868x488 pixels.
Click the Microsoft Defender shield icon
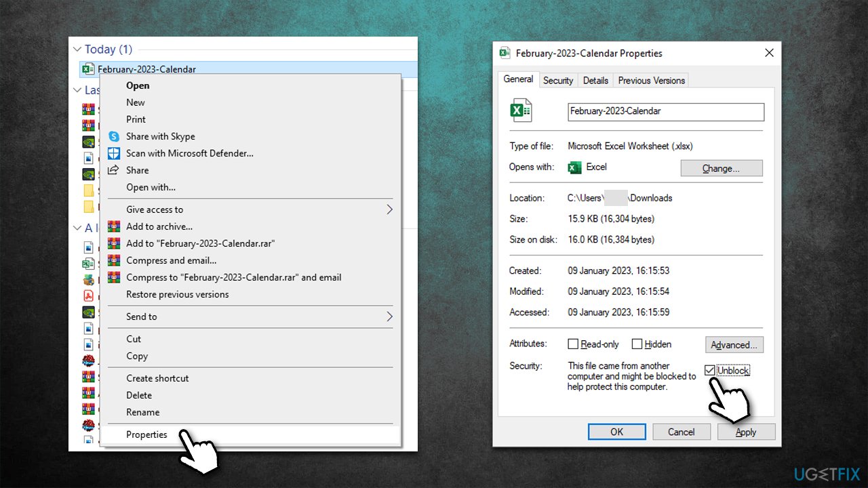pyautogui.click(x=113, y=153)
